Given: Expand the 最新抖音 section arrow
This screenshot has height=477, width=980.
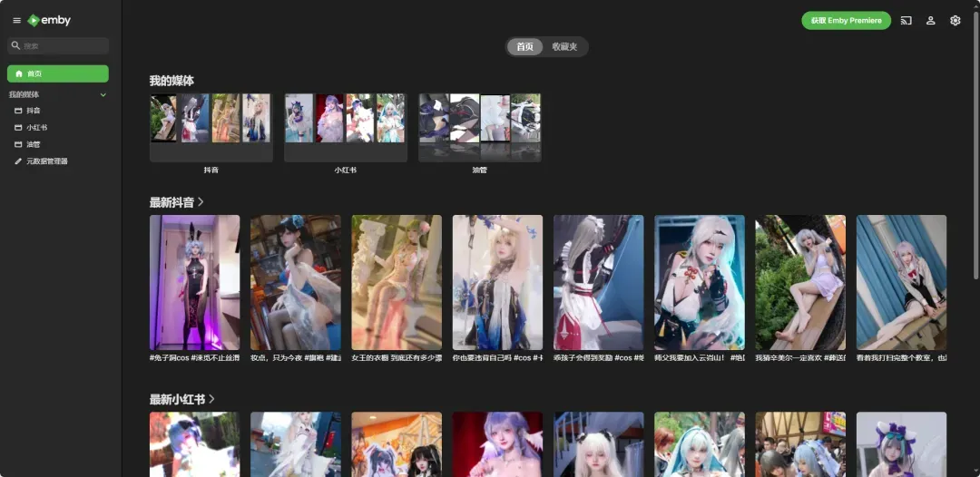Looking at the screenshot, I should pos(201,202).
